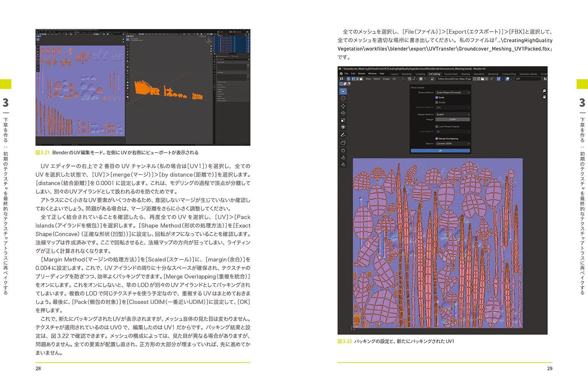The image size is (588, 380).
Task: Switch to edge selection mode
Action: point(358,79)
